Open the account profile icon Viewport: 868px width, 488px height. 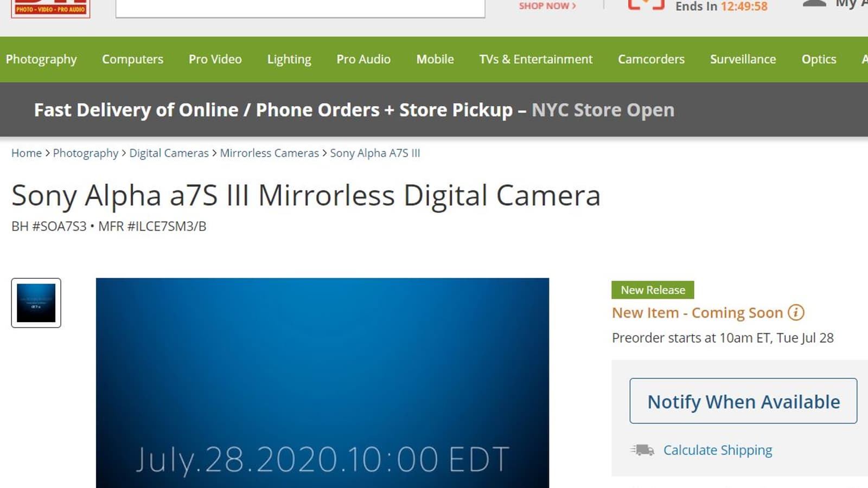pyautogui.click(x=814, y=4)
